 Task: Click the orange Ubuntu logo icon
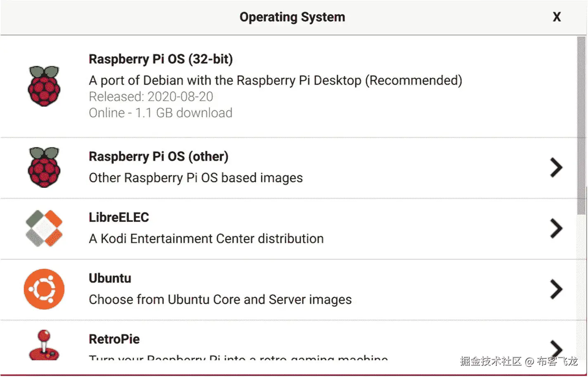click(44, 289)
